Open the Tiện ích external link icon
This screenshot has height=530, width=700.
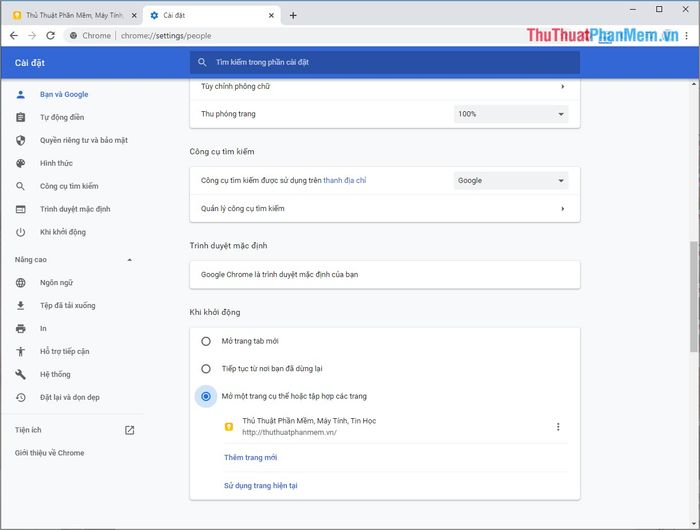(129, 430)
